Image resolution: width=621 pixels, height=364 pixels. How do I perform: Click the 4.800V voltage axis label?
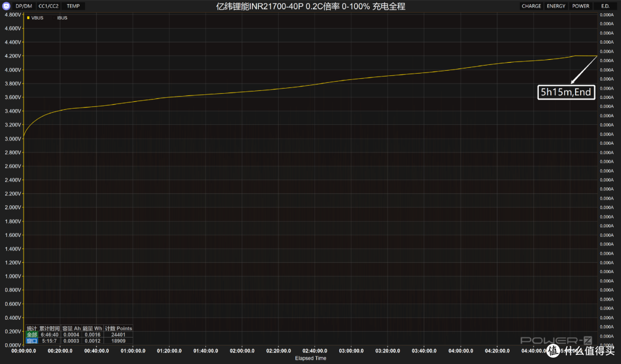click(13, 14)
